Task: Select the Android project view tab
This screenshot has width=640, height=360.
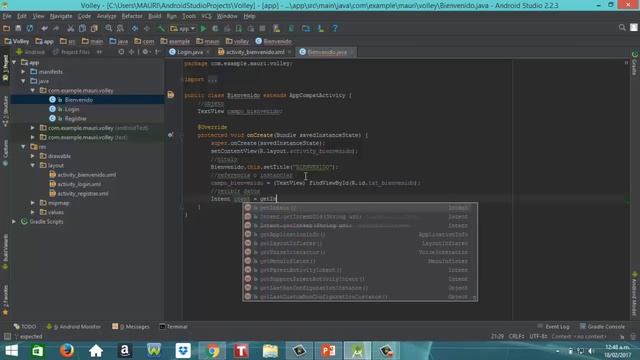Action: pyautogui.click(x=31, y=52)
